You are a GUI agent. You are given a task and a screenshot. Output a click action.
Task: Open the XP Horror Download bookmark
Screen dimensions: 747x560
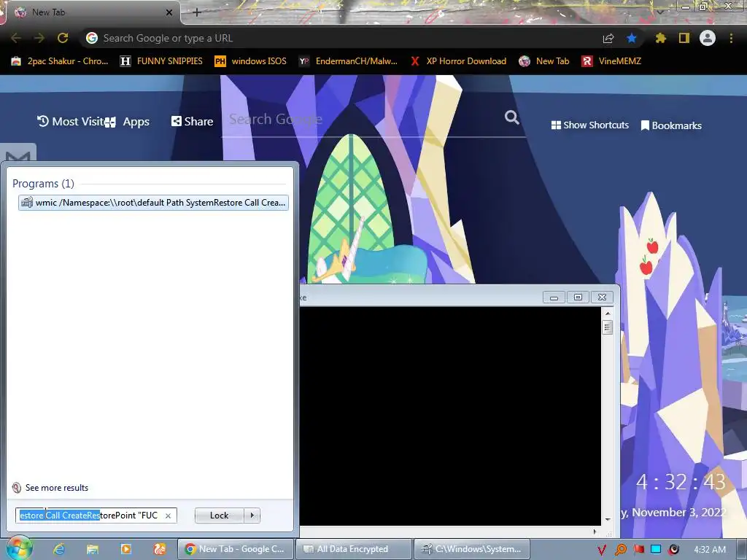click(459, 61)
